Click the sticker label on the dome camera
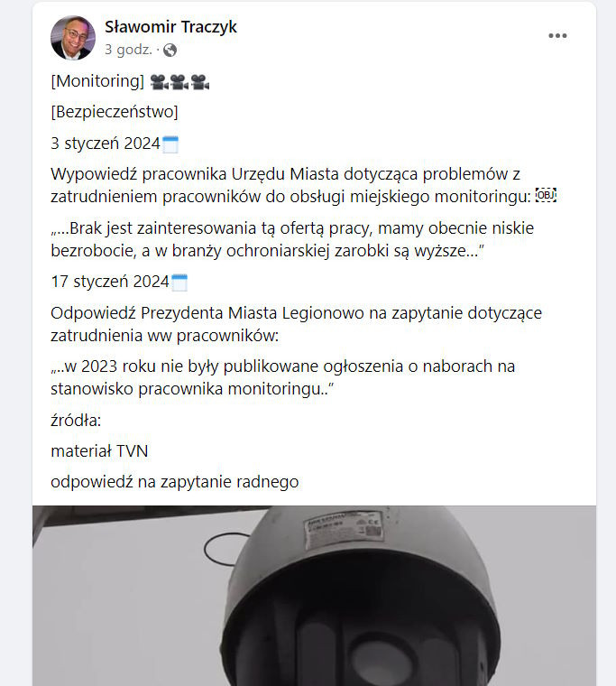The height and width of the screenshot is (686, 616). click(x=345, y=528)
